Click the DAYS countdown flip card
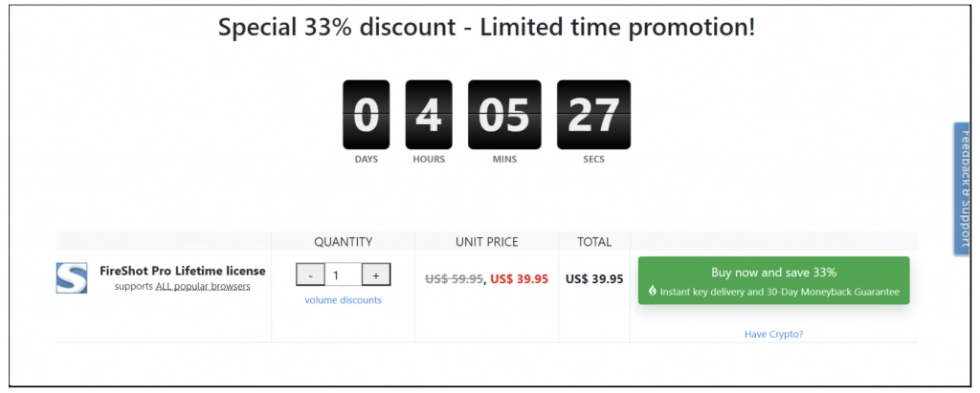Viewport: 980px width, 393px height. click(366, 115)
